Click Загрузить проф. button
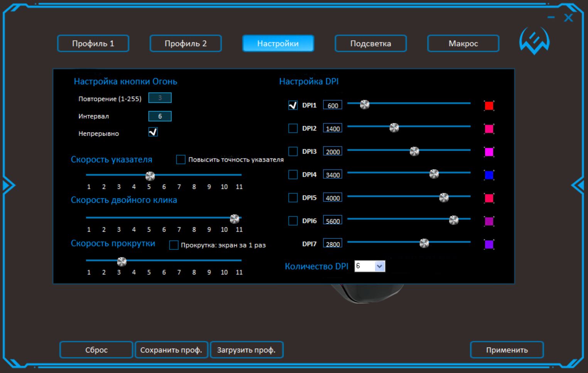 click(246, 350)
